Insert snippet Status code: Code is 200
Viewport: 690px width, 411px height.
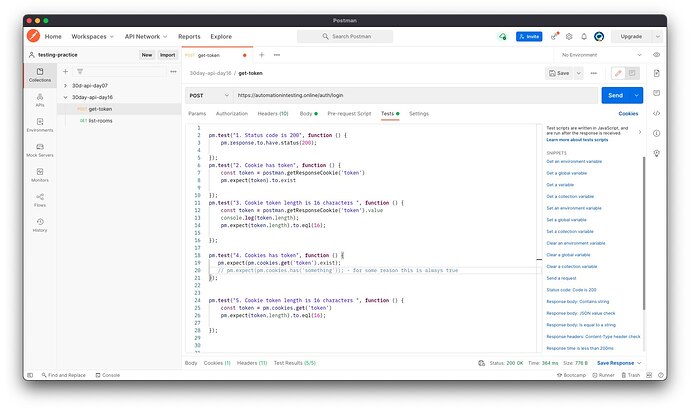click(571, 290)
